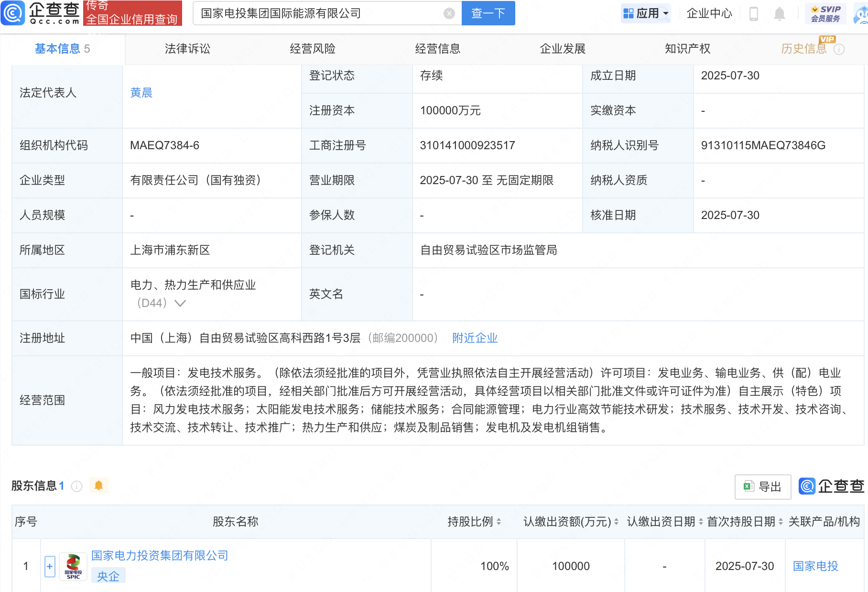Screen dimensions: 868x592
Task: Click the shareholder alert bell icon
Action: coord(99,485)
